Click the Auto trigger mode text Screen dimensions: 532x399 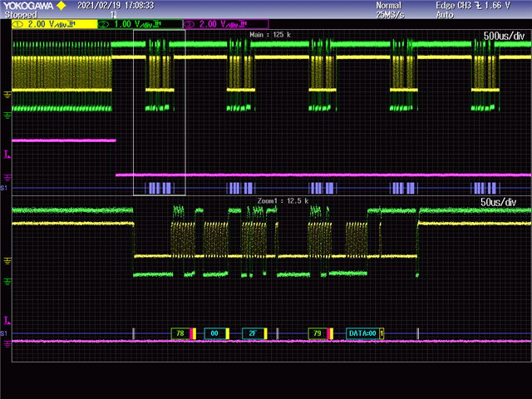[x=445, y=15]
